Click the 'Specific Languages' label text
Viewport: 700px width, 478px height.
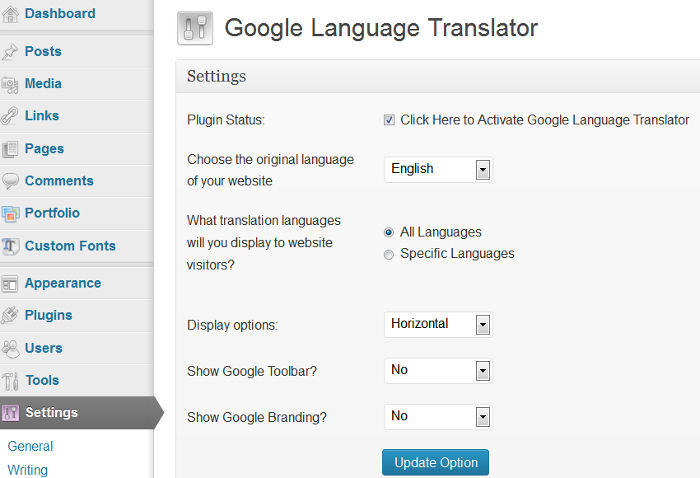coord(457,254)
